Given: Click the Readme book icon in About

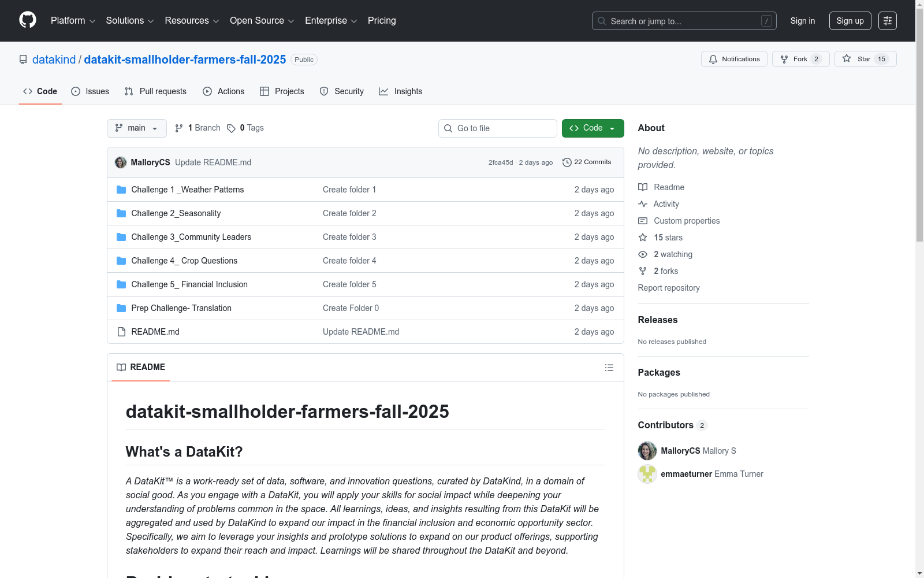Looking at the screenshot, I should [643, 187].
